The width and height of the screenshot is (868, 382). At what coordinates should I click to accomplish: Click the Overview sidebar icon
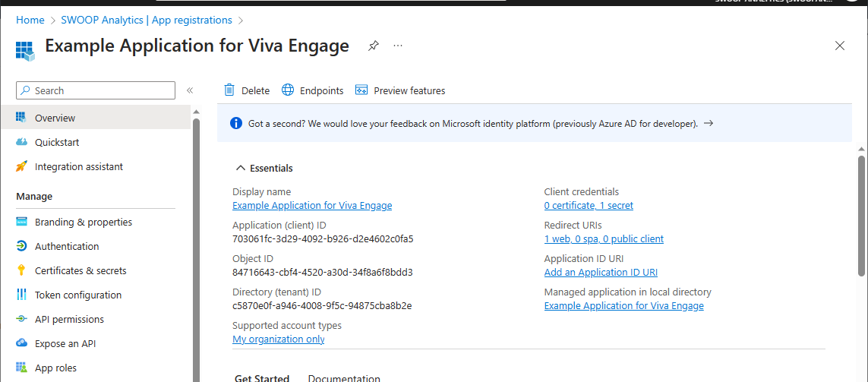pos(21,118)
